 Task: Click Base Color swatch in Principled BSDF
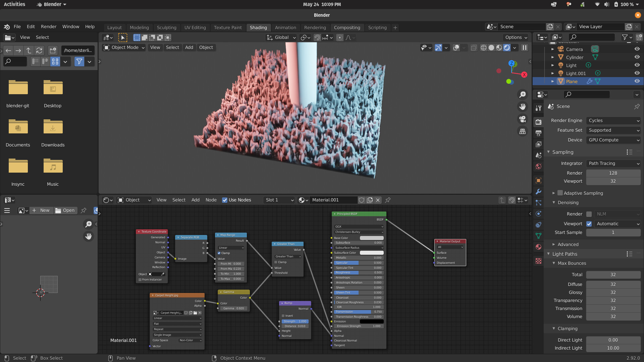(372, 238)
